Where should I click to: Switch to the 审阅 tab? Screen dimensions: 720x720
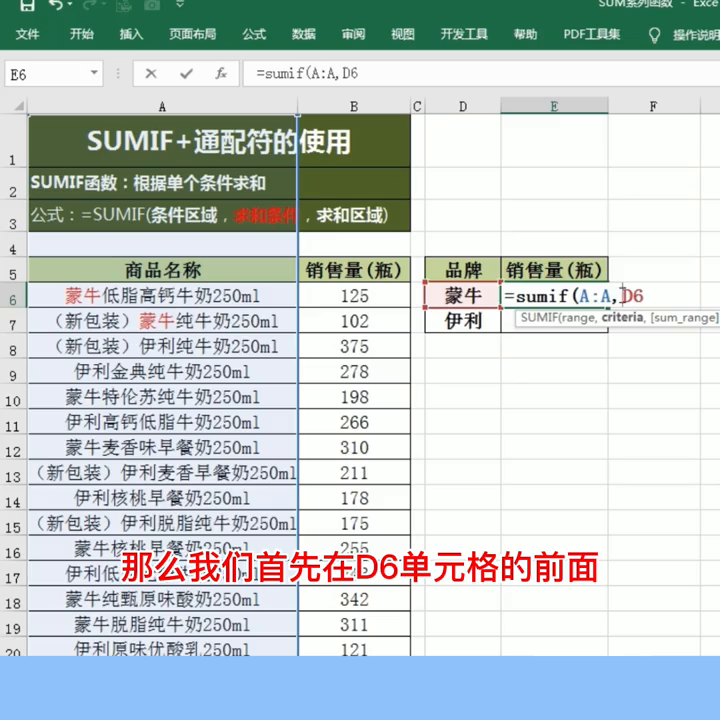[x=353, y=34]
